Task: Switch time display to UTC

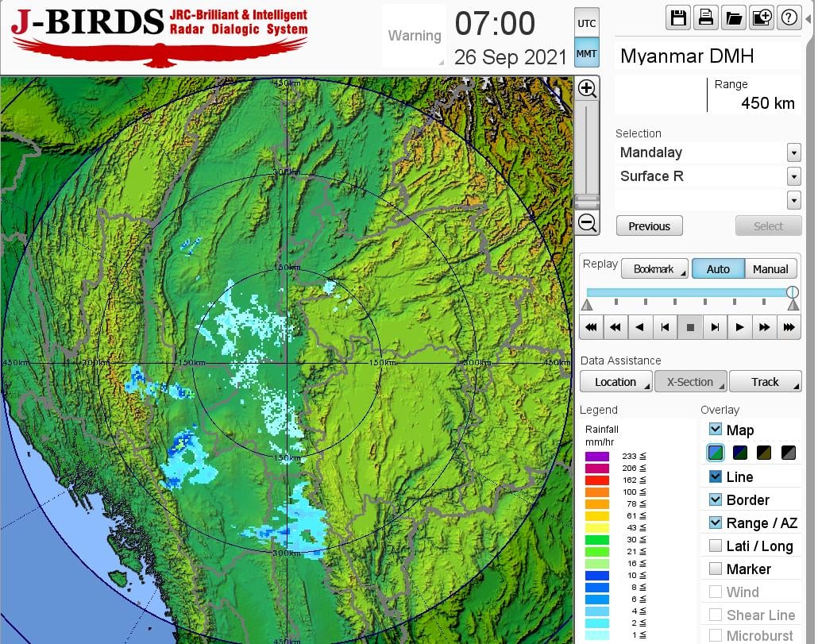Action: tap(586, 24)
